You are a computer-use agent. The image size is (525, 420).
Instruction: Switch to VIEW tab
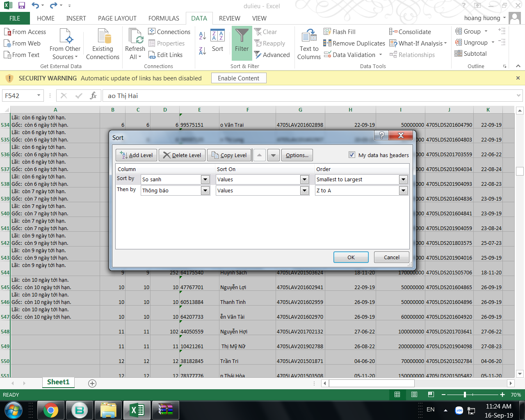pos(259,18)
